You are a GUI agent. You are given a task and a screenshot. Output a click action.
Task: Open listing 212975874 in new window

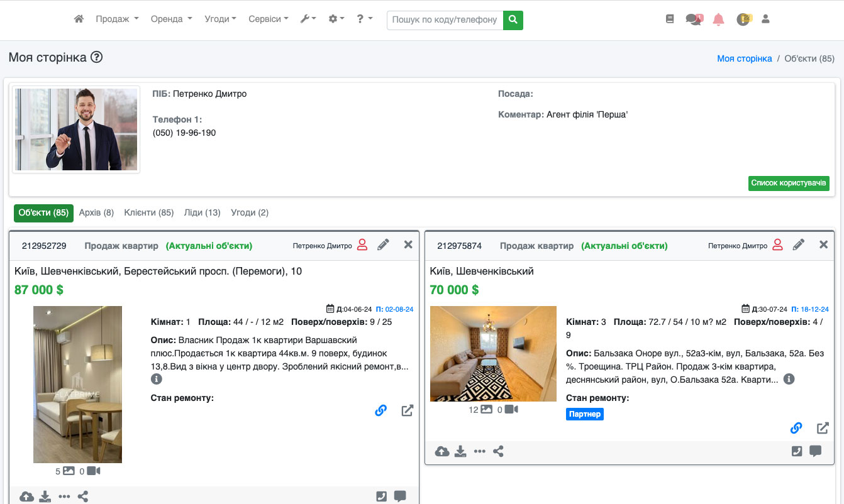coord(823,428)
